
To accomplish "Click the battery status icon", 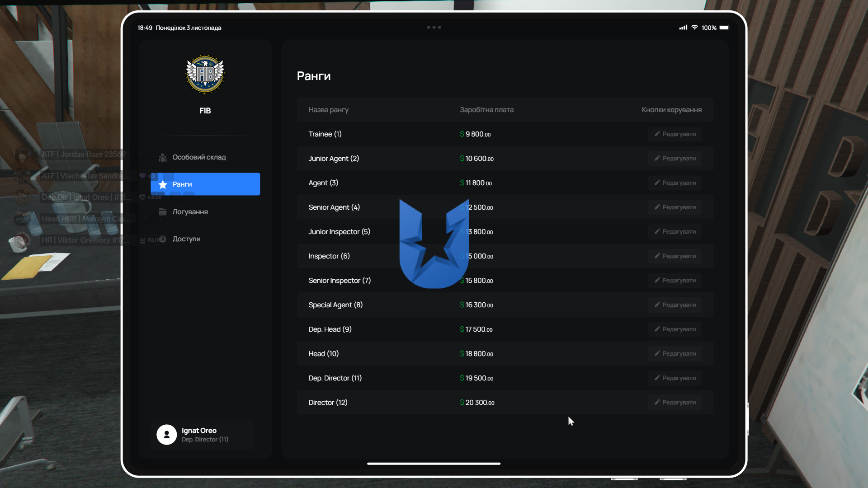I will pos(725,28).
